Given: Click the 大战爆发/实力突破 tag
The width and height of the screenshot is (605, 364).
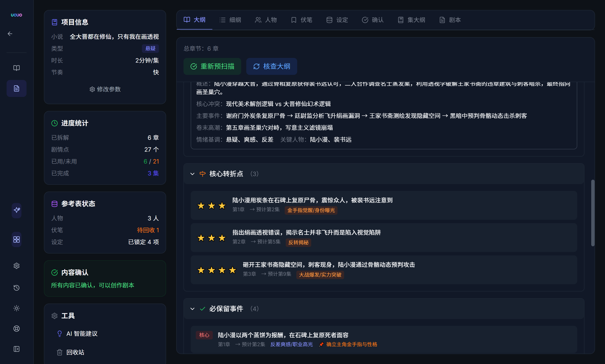Looking at the screenshot, I should coord(320,275).
